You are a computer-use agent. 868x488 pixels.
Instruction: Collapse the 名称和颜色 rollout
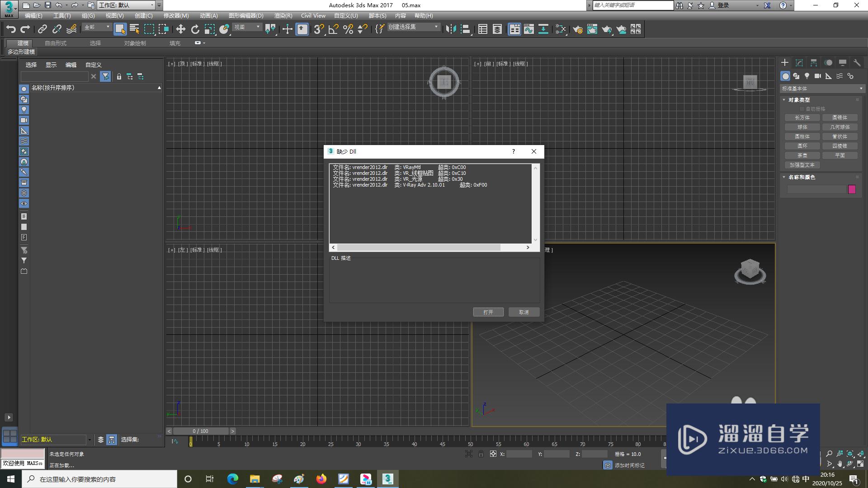tap(802, 177)
